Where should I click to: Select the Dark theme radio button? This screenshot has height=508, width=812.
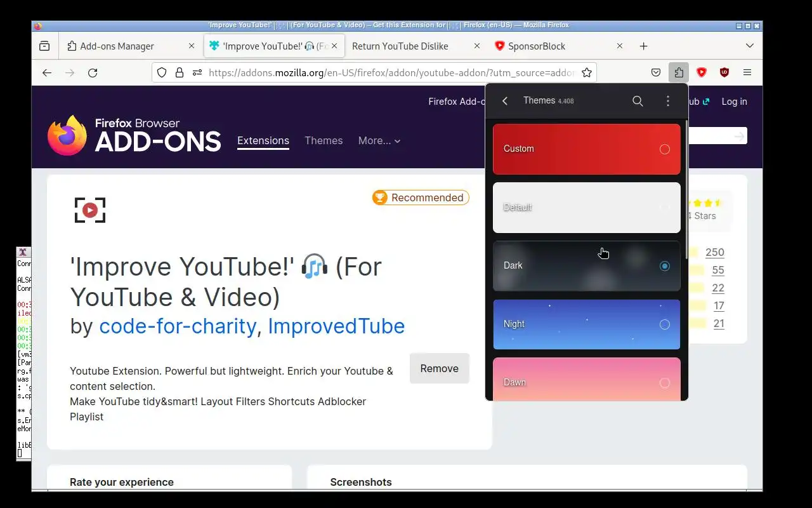pos(665,266)
